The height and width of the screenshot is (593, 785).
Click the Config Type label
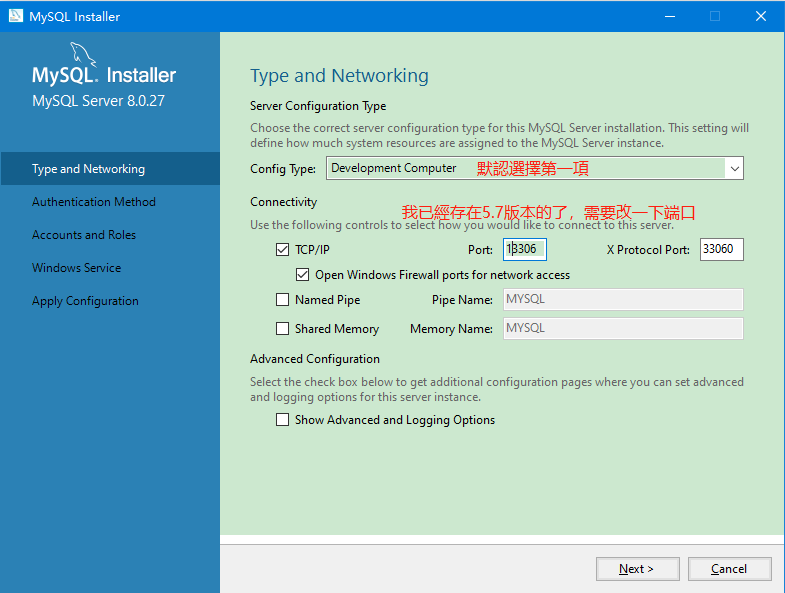pos(283,169)
